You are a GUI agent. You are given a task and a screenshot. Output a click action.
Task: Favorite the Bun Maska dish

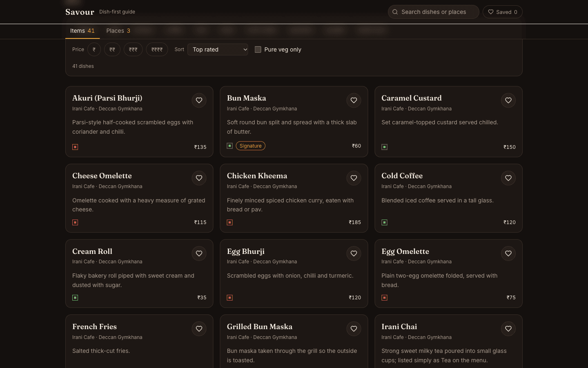point(354,101)
